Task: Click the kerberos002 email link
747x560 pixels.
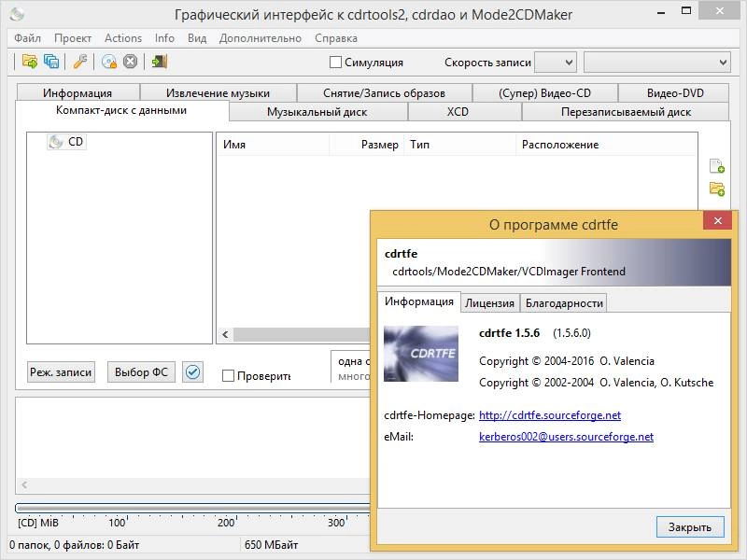Action: (566, 437)
